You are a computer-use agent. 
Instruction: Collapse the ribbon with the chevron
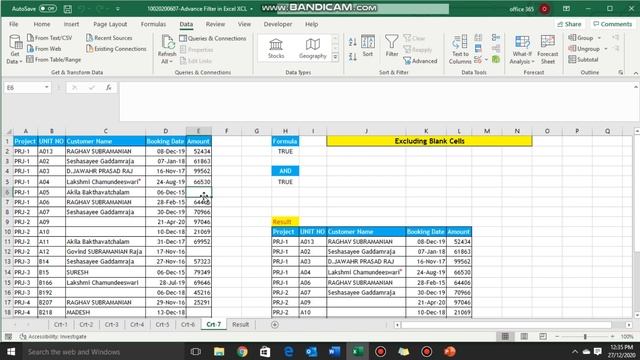tap(636, 73)
